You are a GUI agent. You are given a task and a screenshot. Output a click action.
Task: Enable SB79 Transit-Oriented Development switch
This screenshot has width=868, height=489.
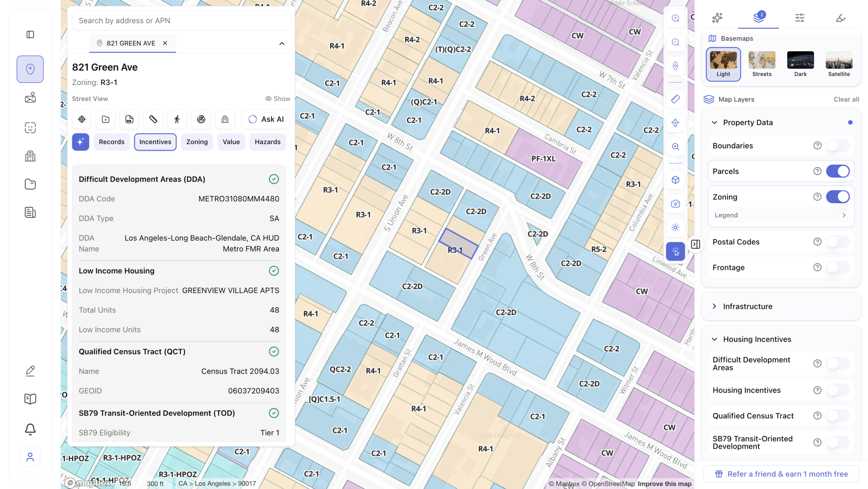(x=837, y=443)
